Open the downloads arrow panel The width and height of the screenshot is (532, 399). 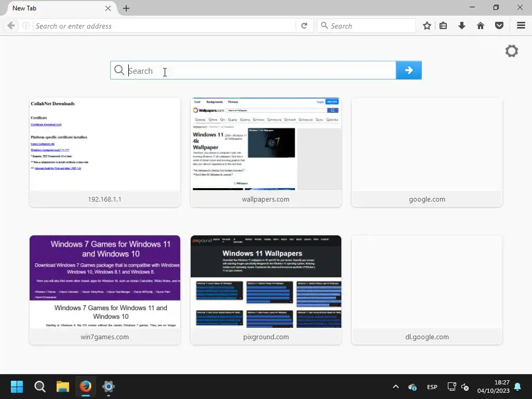[x=462, y=26]
